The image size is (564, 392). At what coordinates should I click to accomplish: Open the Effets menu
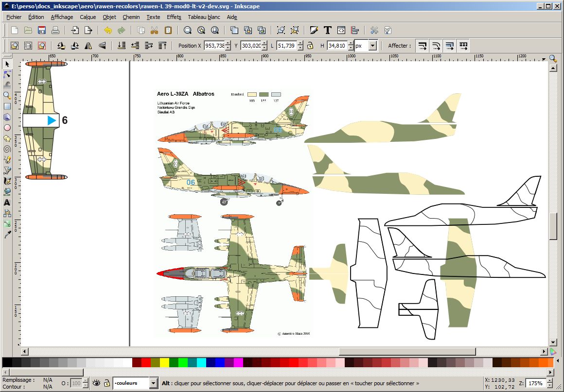click(174, 17)
